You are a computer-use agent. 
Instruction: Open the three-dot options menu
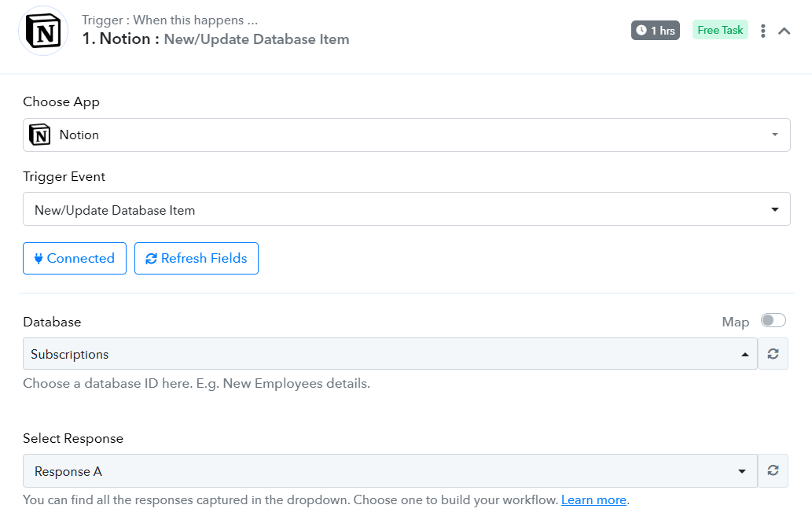(762, 31)
